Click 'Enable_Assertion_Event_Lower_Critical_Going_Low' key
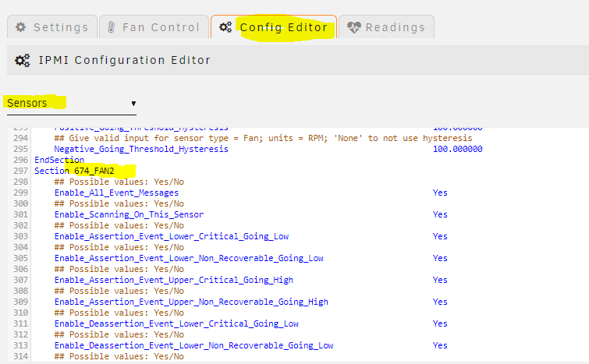The image size is (589, 364). (172, 236)
